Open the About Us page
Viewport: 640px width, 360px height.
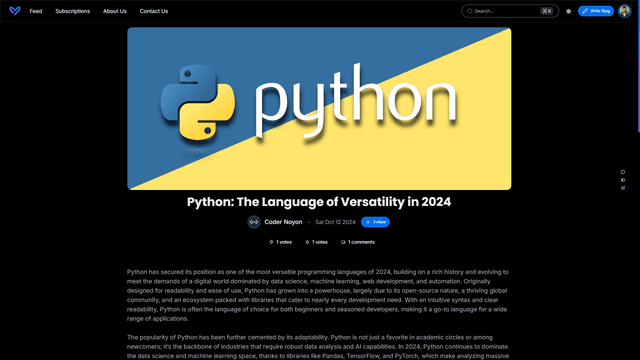click(x=115, y=11)
